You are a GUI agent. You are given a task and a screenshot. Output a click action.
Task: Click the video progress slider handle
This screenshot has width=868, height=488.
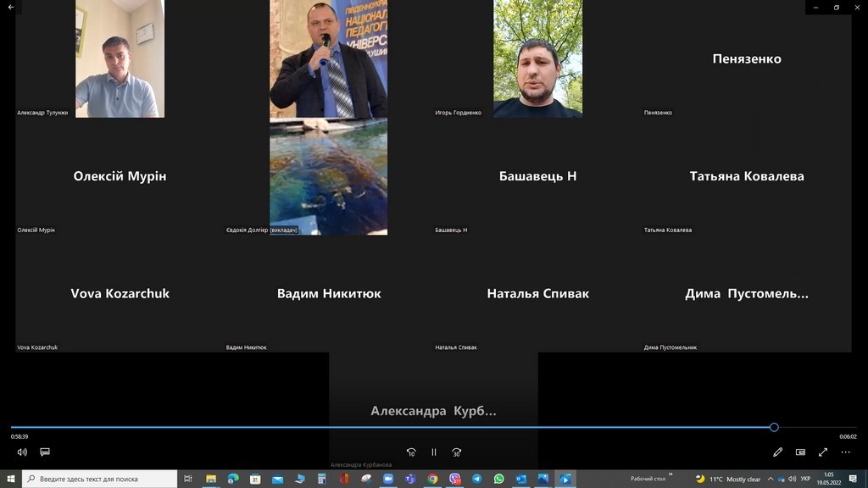[x=774, y=427]
